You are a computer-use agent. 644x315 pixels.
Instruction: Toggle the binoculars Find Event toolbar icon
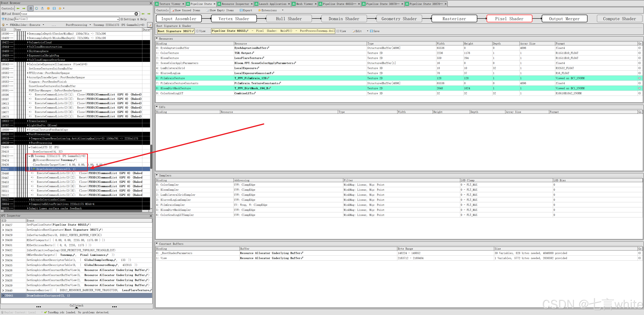click(x=31, y=8)
